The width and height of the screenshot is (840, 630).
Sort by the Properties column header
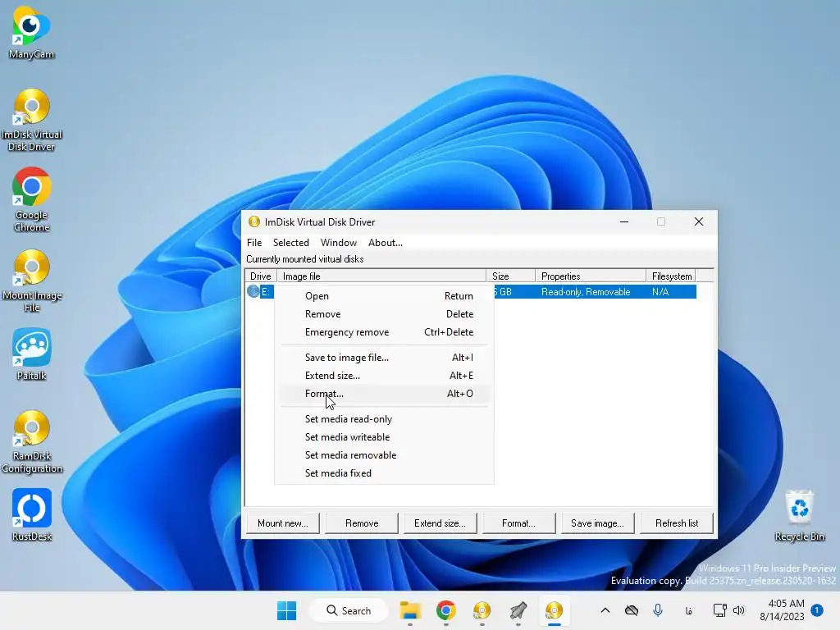click(x=591, y=276)
